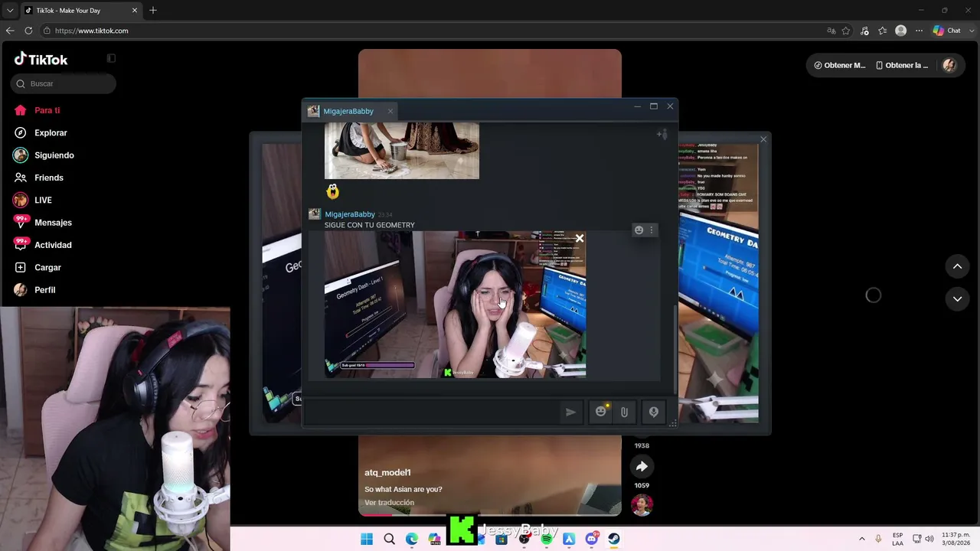Open Microsoft Edge from taskbar
This screenshot has width=980, height=551.
(x=412, y=539)
